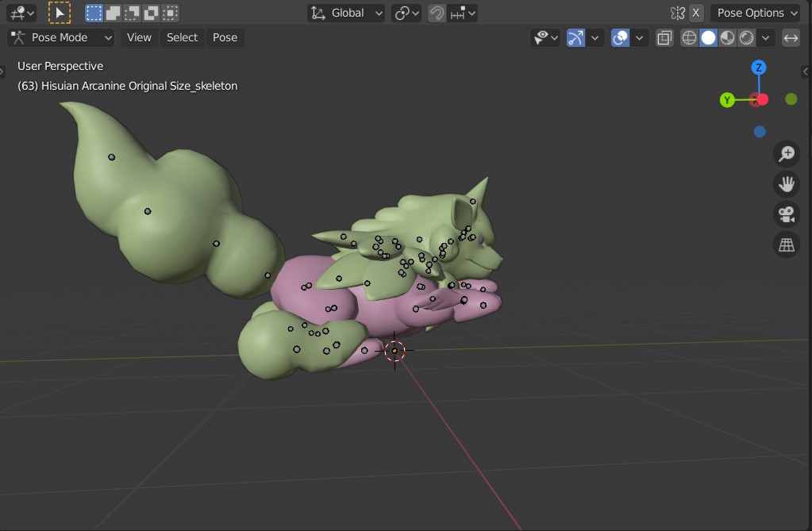This screenshot has width=812, height=531.
Task: Switch between perspective and orthographic grid icon
Action: pyautogui.click(x=787, y=244)
